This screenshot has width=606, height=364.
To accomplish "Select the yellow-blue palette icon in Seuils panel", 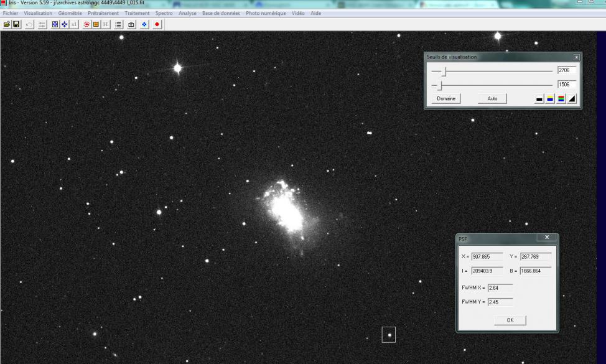I will click(550, 99).
